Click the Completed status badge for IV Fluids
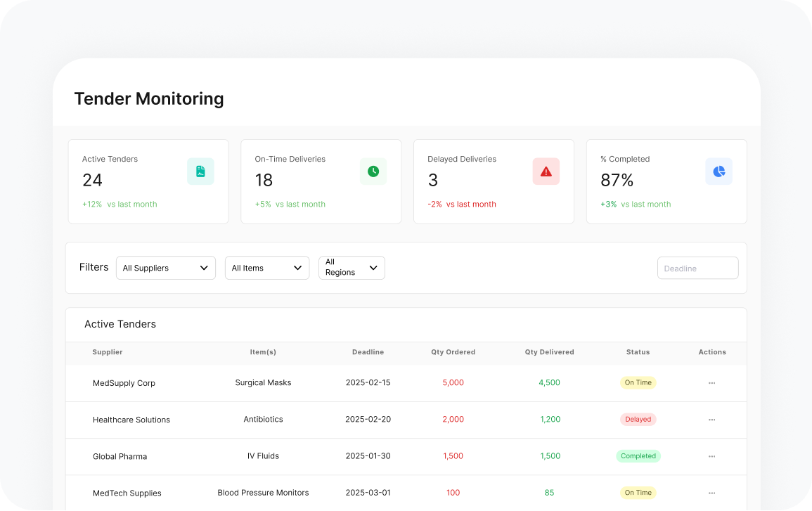This screenshot has height=511, width=812. point(638,456)
